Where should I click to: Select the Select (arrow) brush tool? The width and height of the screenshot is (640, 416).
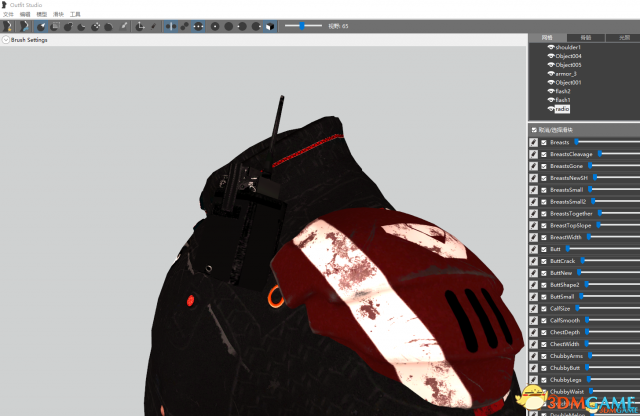click(x=41, y=27)
